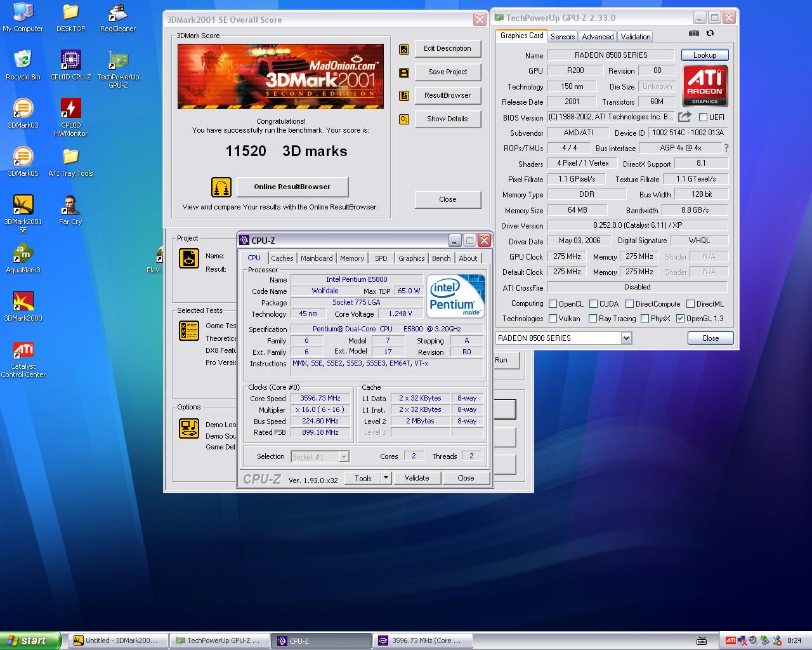Toggle the PhysX checkbox
812x650 pixels.
coord(645,319)
